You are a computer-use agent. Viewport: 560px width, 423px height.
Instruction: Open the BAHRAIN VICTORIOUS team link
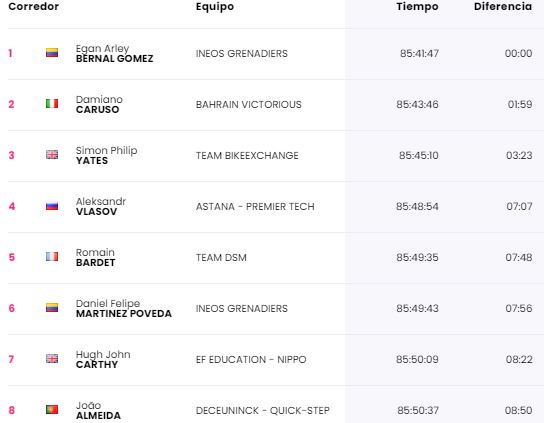pyautogui.click(x=249, y=105)
